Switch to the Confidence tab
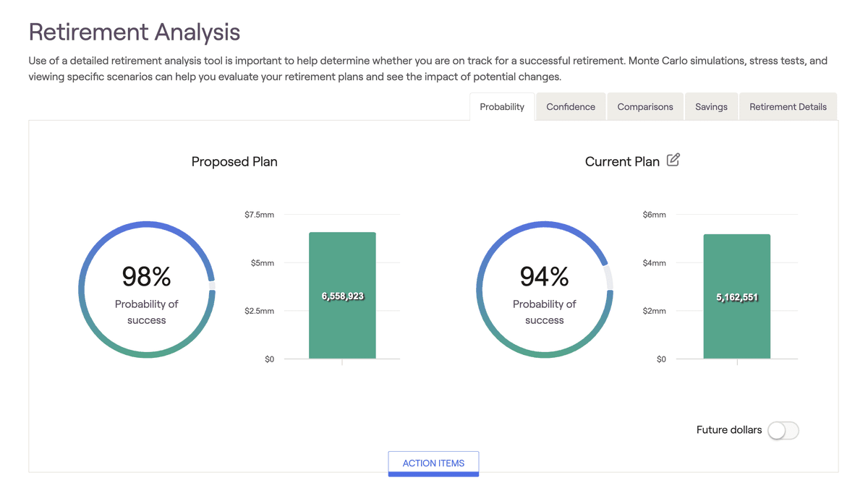Image resolution: width=868 pixels, height=501 pixels. [570, 106]
